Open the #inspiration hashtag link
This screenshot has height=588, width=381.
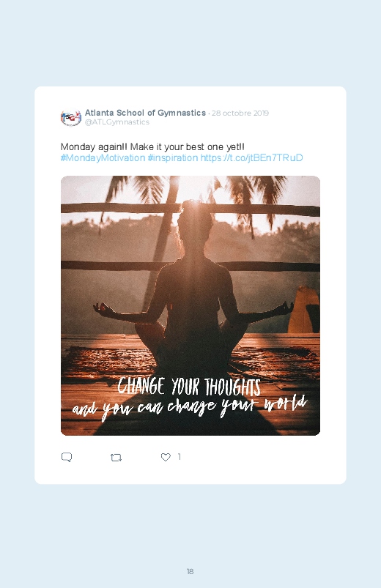173,157
